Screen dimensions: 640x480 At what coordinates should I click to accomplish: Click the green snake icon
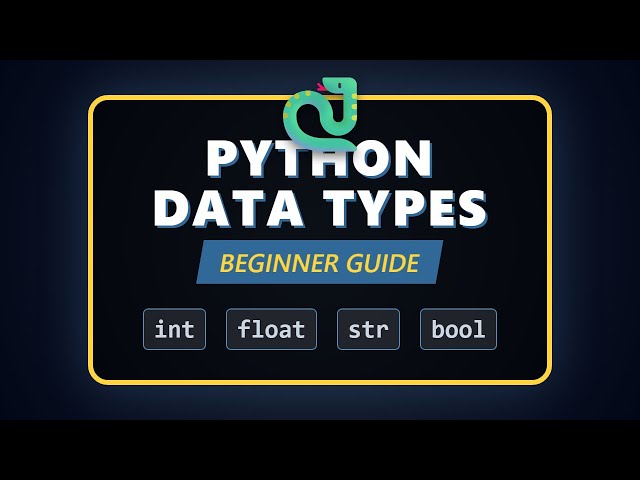(320, 113)
